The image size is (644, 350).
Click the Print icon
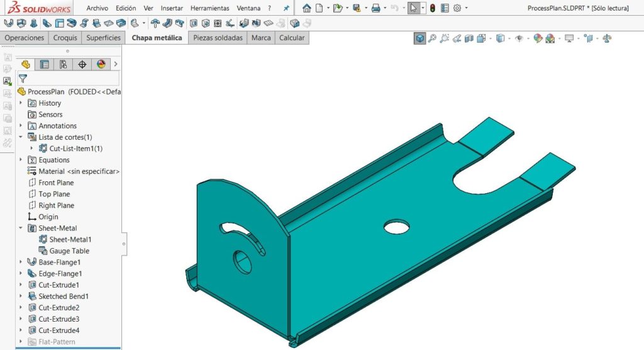coord(375,8)
